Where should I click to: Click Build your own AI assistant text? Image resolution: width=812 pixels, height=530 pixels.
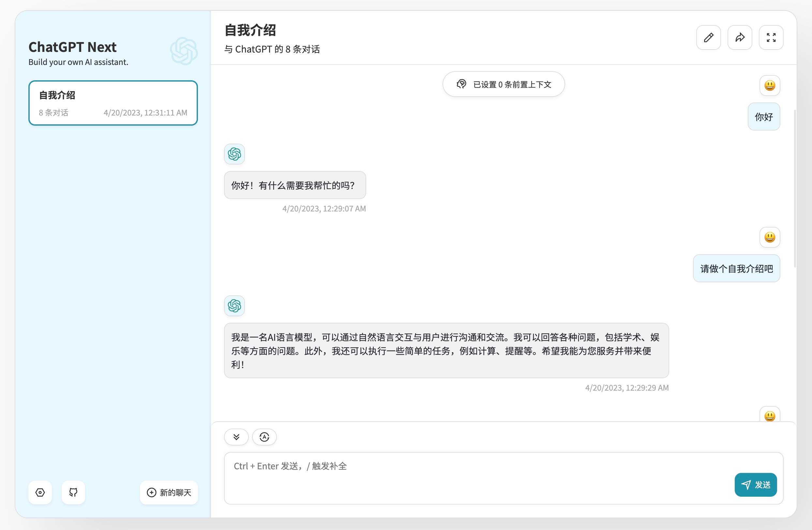[79, 62]
